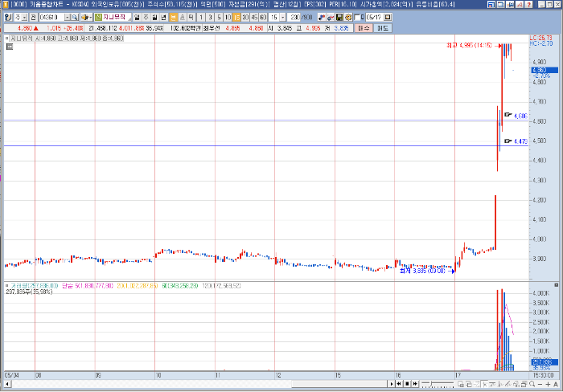Rewind the chart replay

coord(399,384)
